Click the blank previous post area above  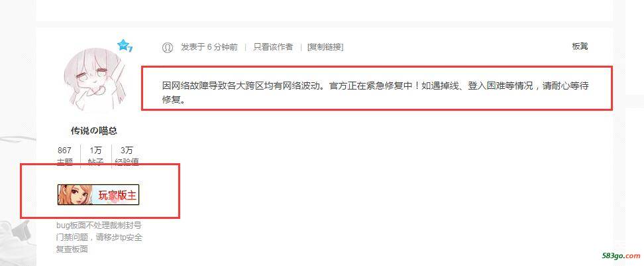[x=324, y=10]
